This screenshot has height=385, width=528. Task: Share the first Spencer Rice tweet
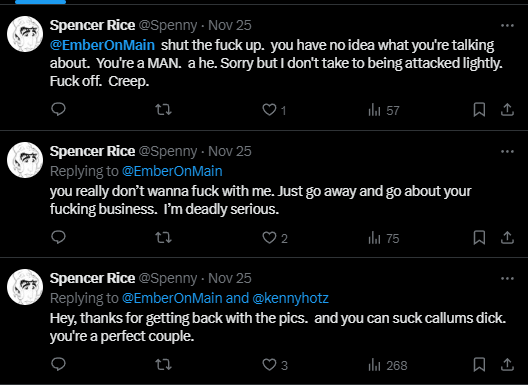point(507,109)
